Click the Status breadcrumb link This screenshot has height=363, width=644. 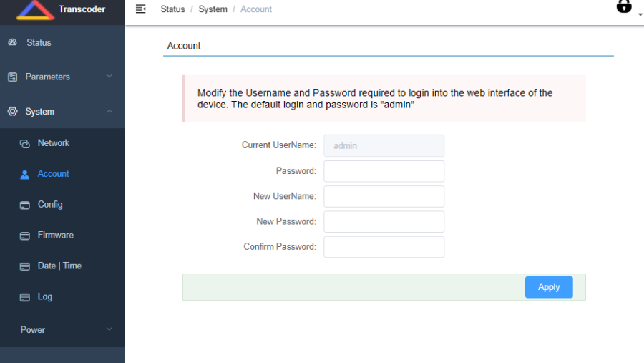172,9
